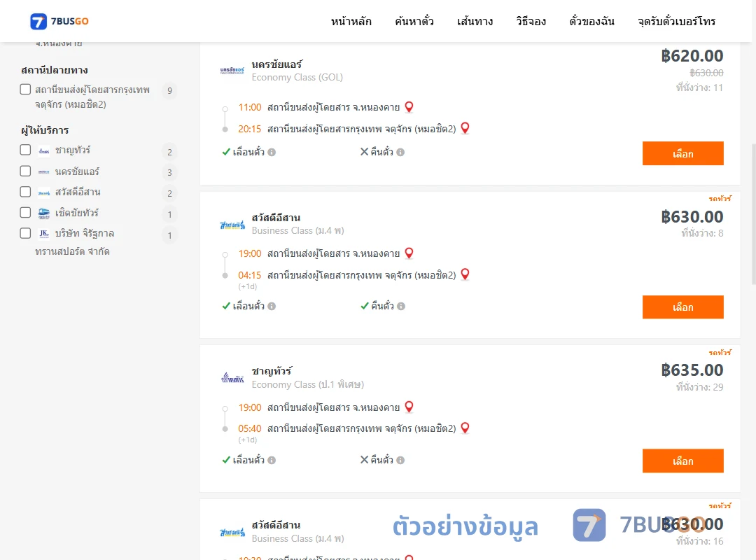Click info icon beside คืนตั๋ว on สวัสดีอีสาน ฿630.00 card
The height and width of the screenshot is (560, 756).
tap(401, 307)
